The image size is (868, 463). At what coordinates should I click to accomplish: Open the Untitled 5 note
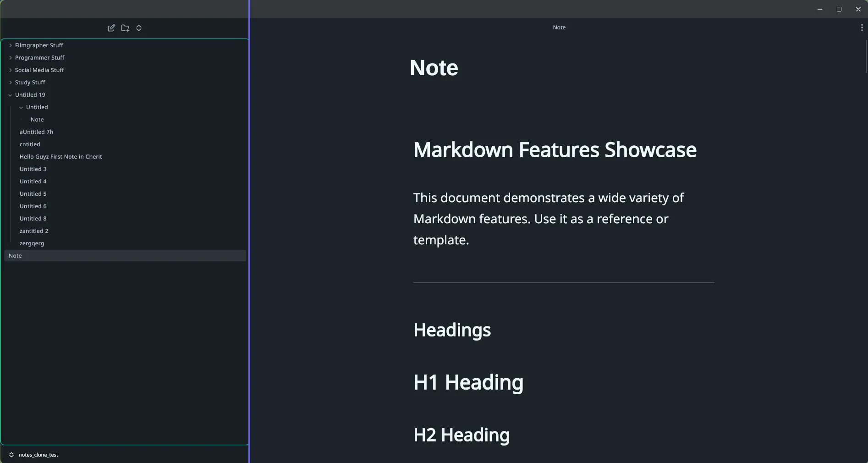coord(33,194)
